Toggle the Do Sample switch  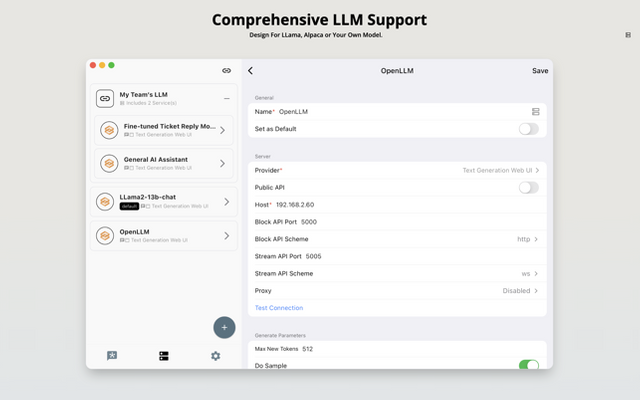point(529,365)
